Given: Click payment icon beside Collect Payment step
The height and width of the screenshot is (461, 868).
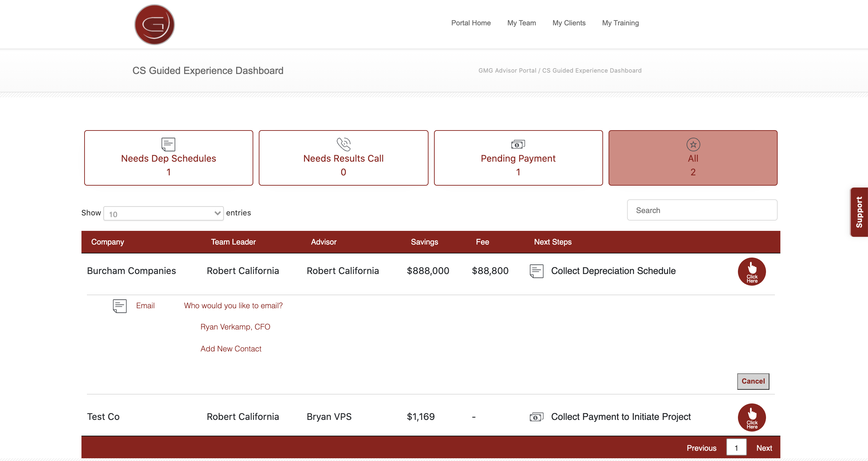Looking at the screenshot, I should (536, 417).
